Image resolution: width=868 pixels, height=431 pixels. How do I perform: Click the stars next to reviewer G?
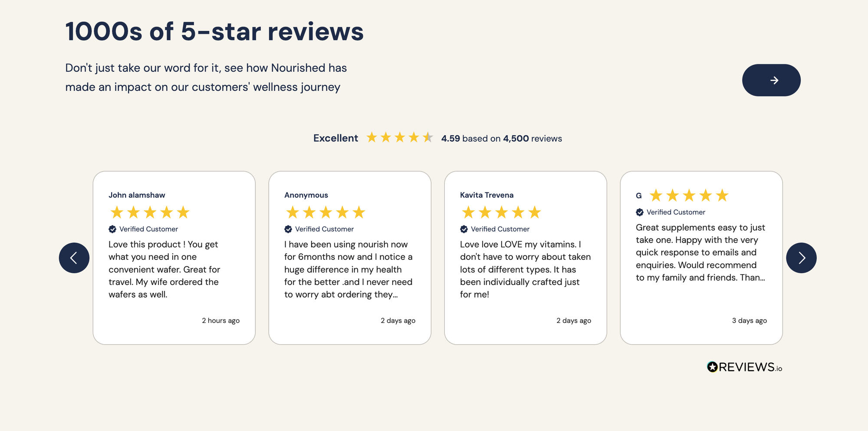(x=689, y=196)
